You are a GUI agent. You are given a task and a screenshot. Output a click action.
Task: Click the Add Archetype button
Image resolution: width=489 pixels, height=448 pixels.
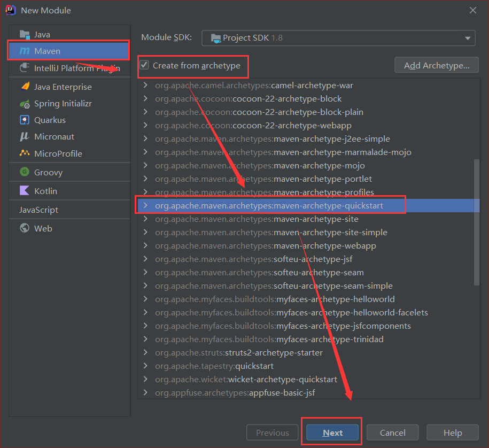(436, 65)
